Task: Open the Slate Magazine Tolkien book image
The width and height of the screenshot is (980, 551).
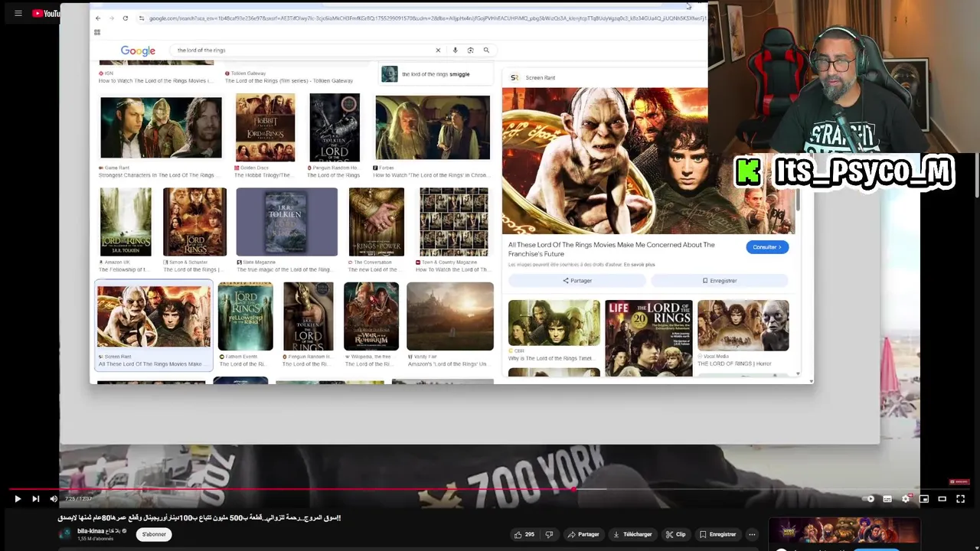Action: click(x=286, y=222)
